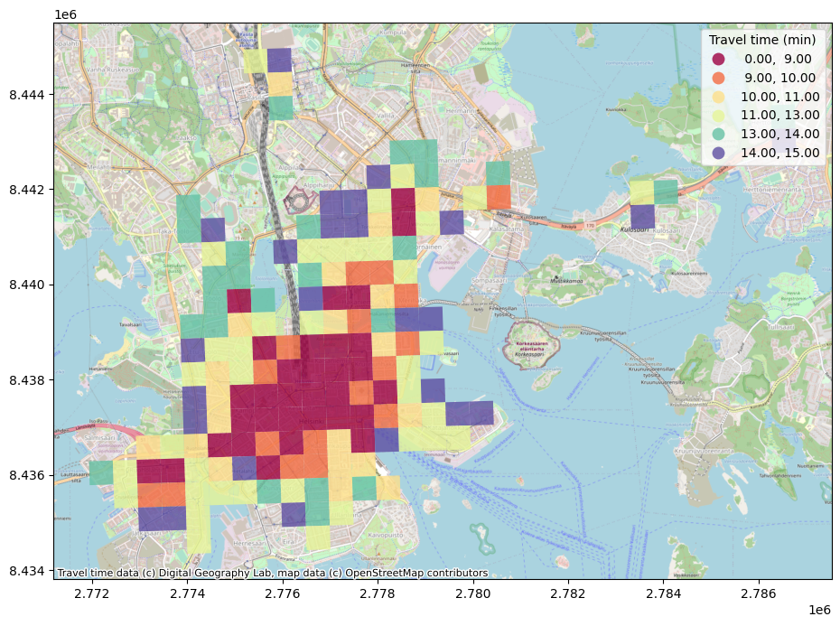840x626 pixels.
Task: Click the purple 14.00, 15.00 legend marker
Action: click(x=718, y=153)
